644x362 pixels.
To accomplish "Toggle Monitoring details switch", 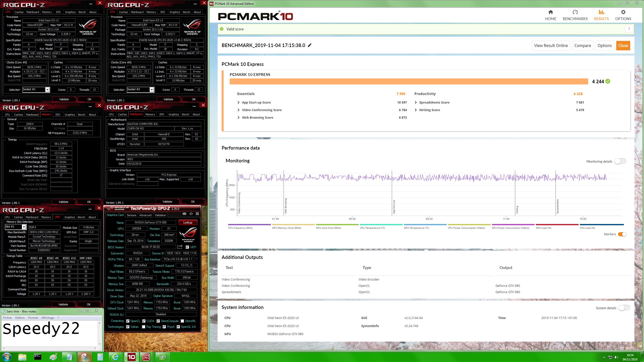I will 620,161.
